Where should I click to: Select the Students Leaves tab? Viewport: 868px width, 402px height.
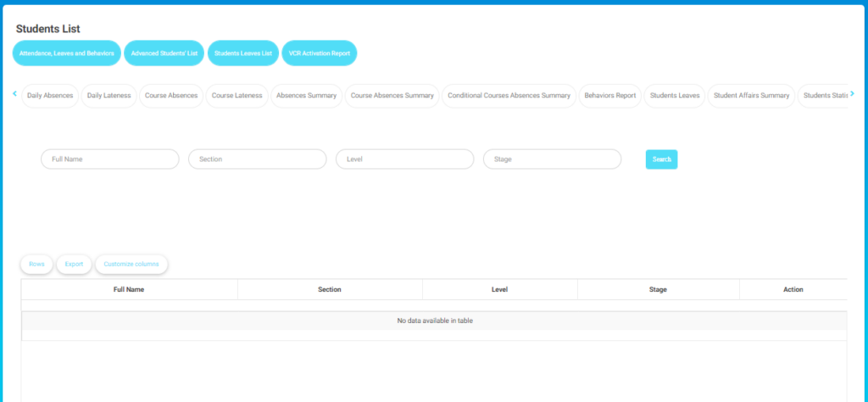[x=675, y=96]
